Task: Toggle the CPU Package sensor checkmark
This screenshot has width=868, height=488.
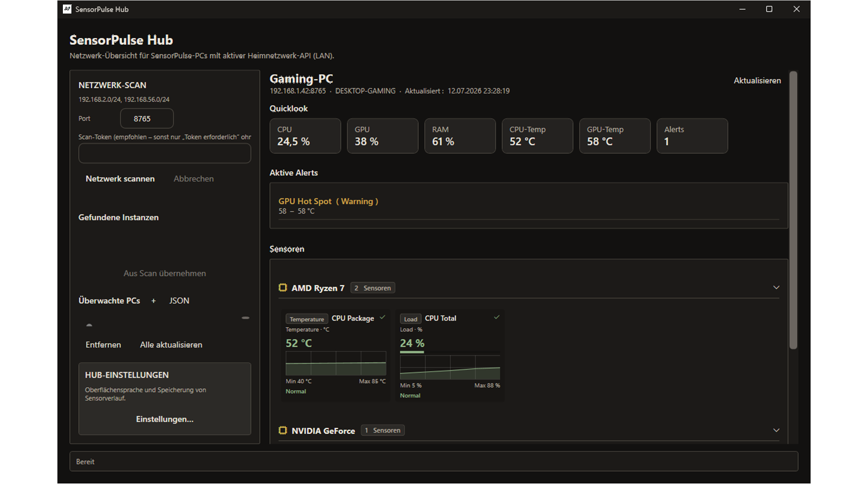Action: pyautogui.click(x=382, y=318)
